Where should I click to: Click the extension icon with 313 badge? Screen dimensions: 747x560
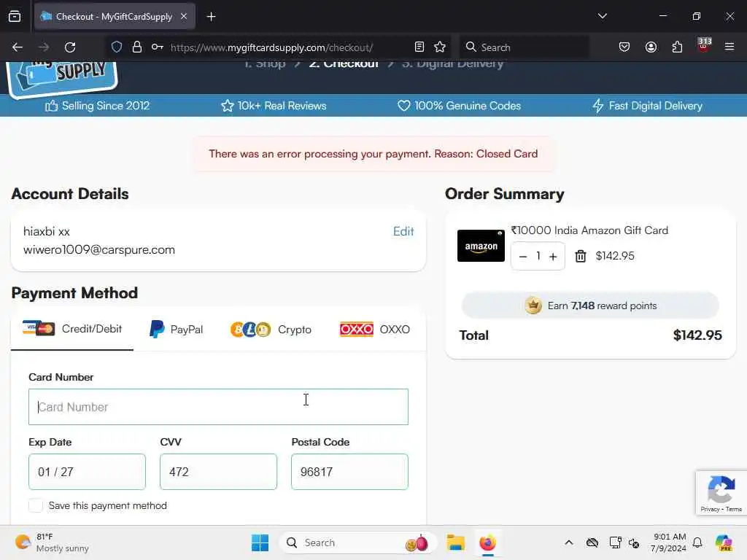point(704,45)
